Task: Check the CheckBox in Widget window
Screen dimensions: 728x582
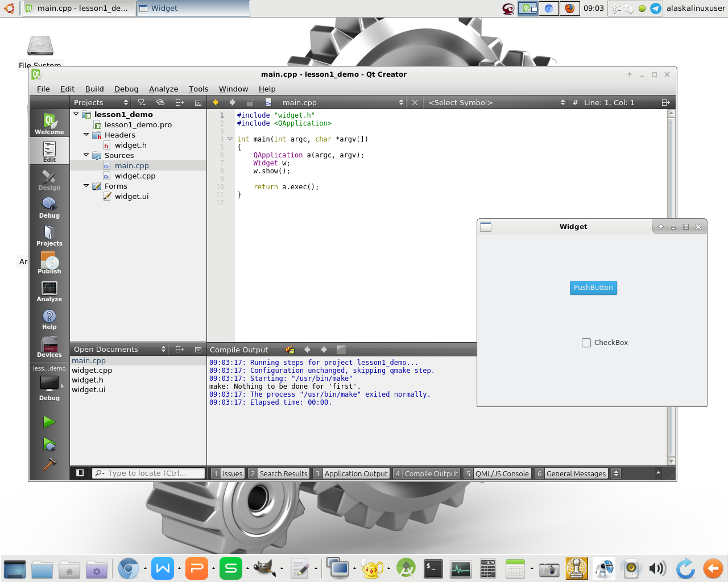Action: point(586,343)
